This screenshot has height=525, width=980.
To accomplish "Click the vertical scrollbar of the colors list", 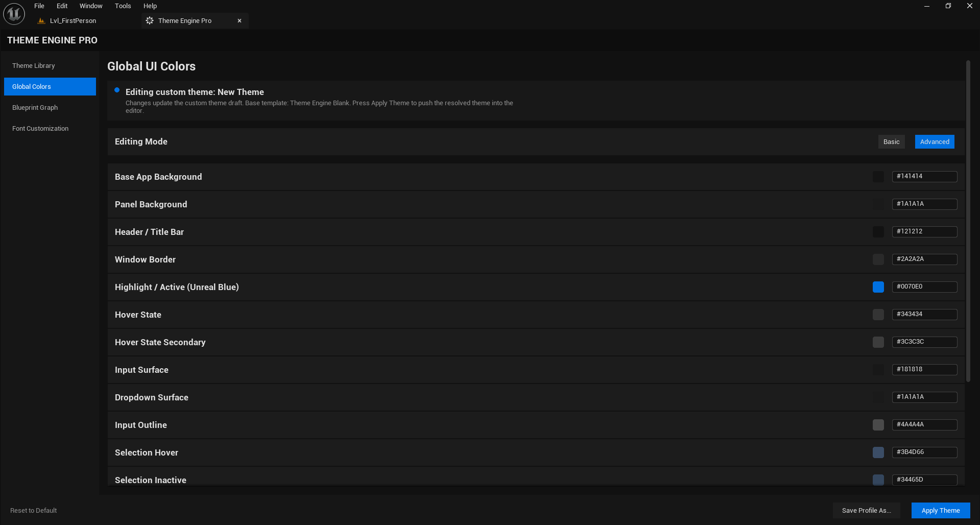I will [968, 221].
